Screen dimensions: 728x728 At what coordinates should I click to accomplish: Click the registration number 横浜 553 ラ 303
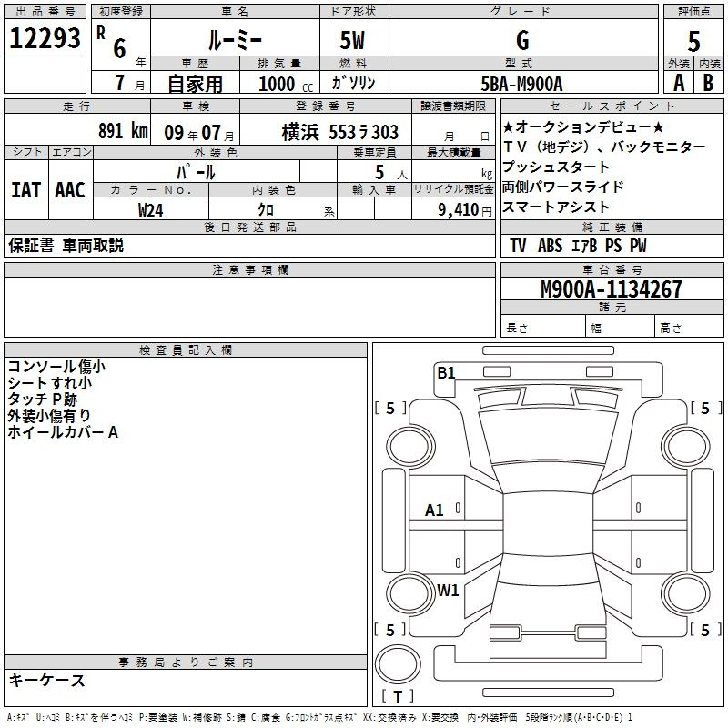click(x=339, y=132)
